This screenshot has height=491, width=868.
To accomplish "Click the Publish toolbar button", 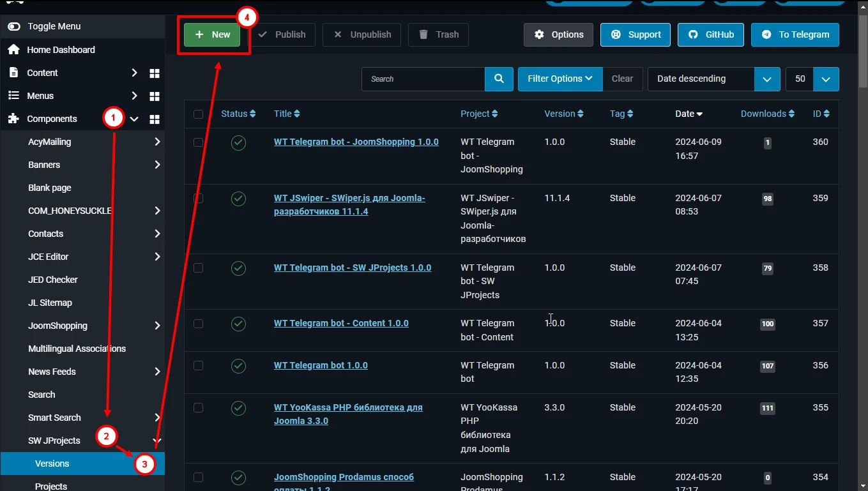I will [x=282, y=34].
